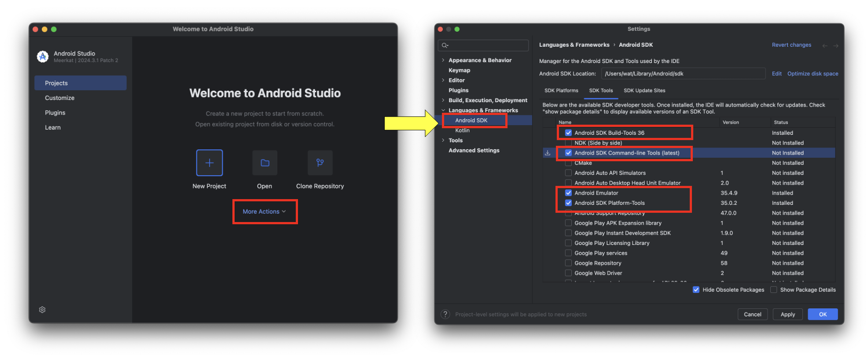Switch to SDK Update Sites tab
Image resolution: width=868 pixels, height=363 pixels.
coord(644,90)
